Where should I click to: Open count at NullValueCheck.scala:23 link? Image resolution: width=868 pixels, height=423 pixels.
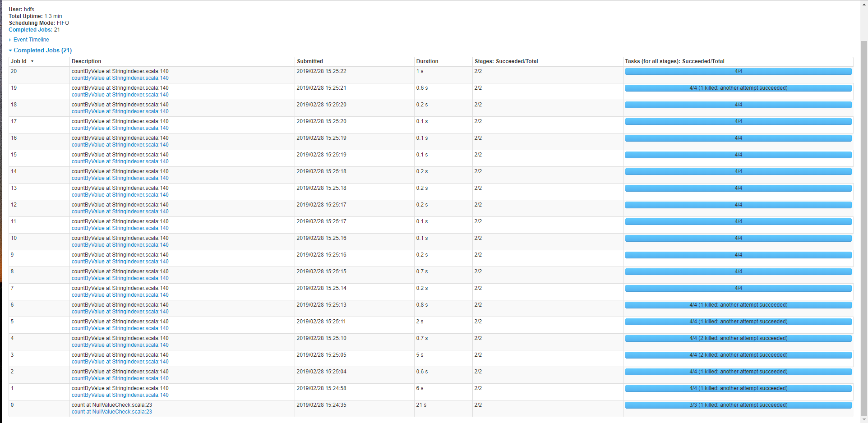point(112,412)
